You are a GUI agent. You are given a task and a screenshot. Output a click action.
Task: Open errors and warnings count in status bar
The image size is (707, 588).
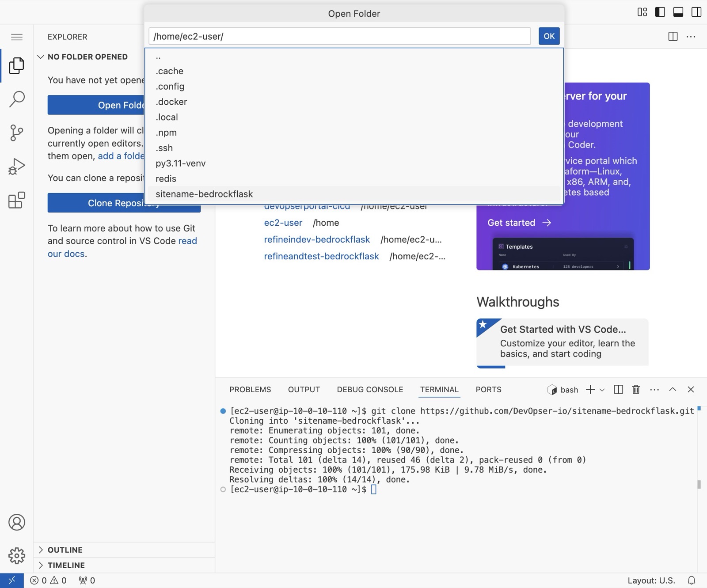[x=48, y=580]
